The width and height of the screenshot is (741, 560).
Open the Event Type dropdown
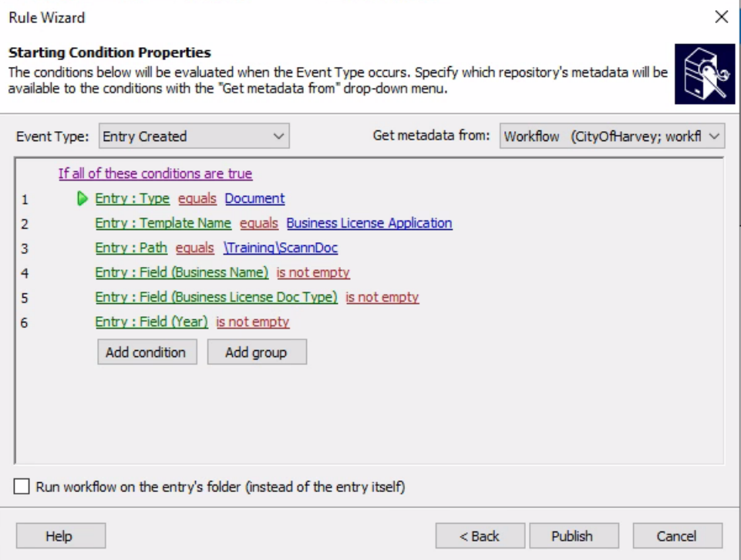(x=194, y=137)
